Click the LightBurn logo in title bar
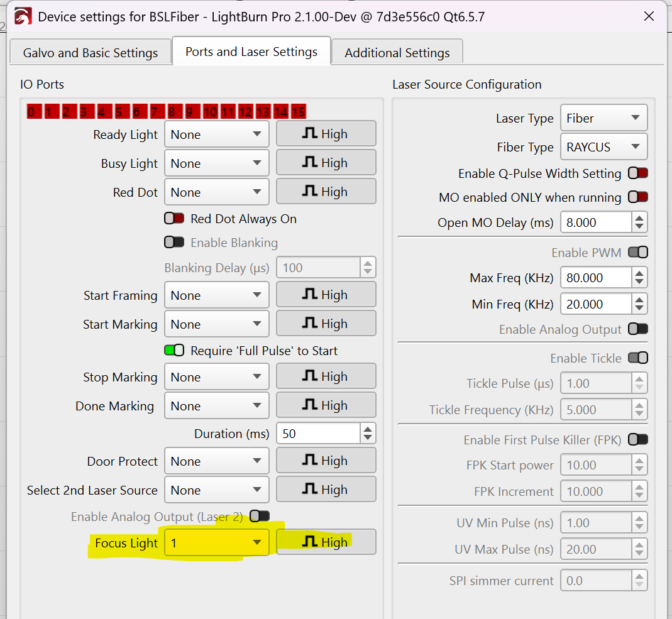Screen dimensions: 672x619 pos(23,16)
